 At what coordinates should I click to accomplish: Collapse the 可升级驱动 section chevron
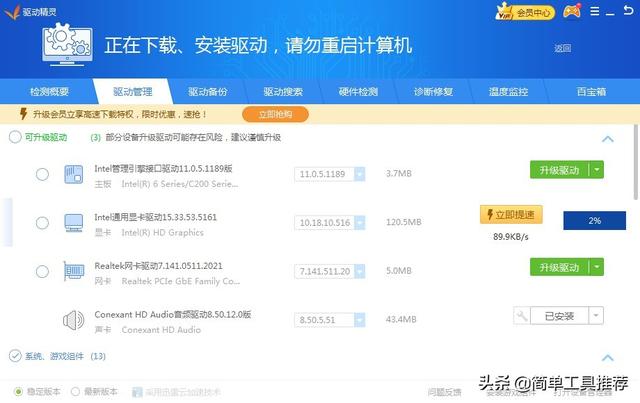pos(608,139)
